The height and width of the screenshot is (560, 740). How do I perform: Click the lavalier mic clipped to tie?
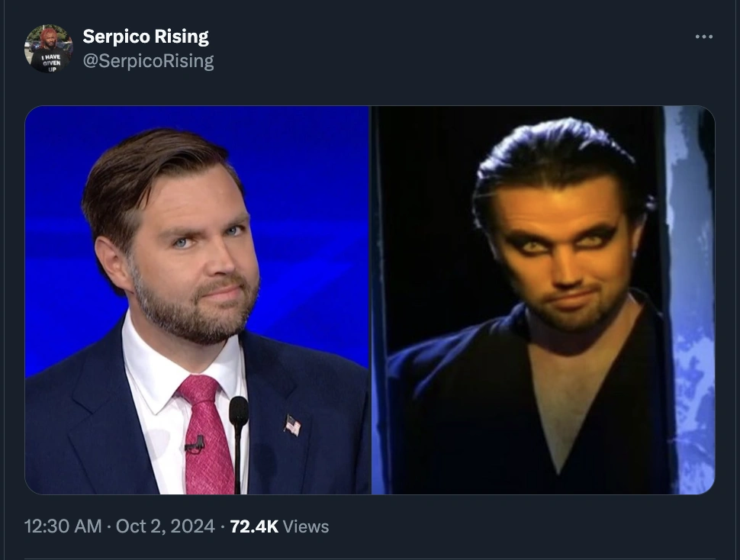195,444
